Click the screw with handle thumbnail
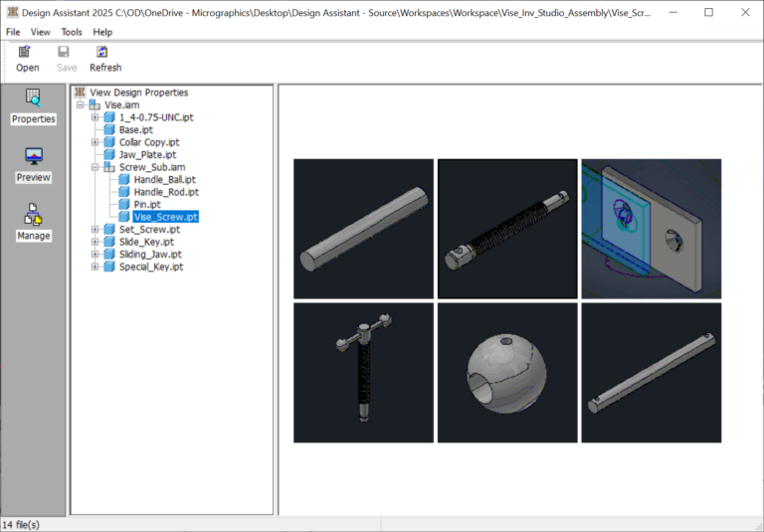This screenshot has height=532, width=764. pyautogui.click(x=363, y=373)
